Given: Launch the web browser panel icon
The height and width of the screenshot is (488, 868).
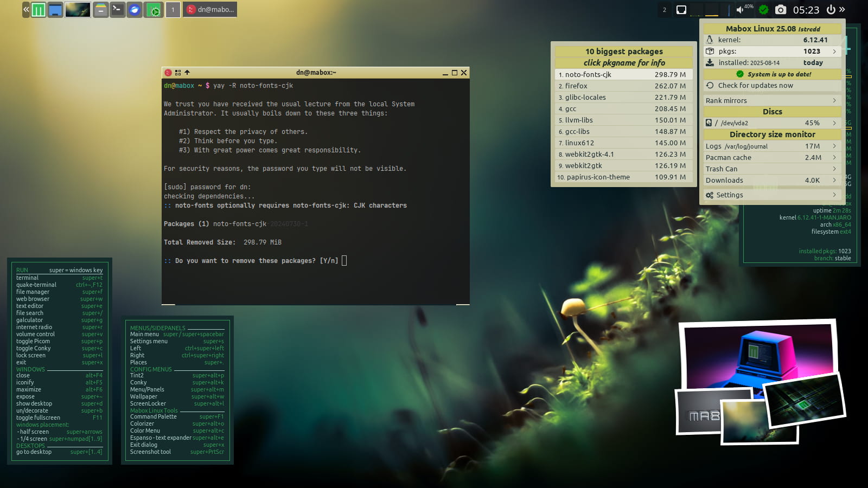Looking at the screenshot, I should click(135, 10).
